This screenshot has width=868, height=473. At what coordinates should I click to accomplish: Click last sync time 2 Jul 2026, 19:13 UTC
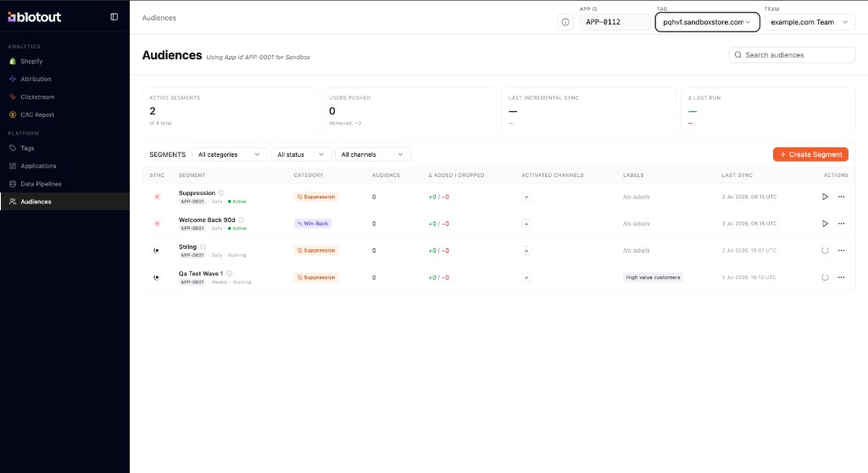tap(749, 277)
